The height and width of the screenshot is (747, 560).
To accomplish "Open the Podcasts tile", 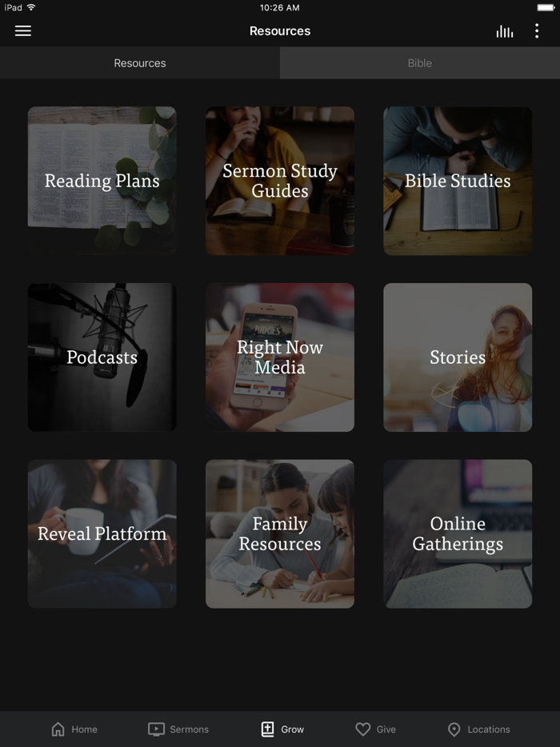I will tap(102, 358).
